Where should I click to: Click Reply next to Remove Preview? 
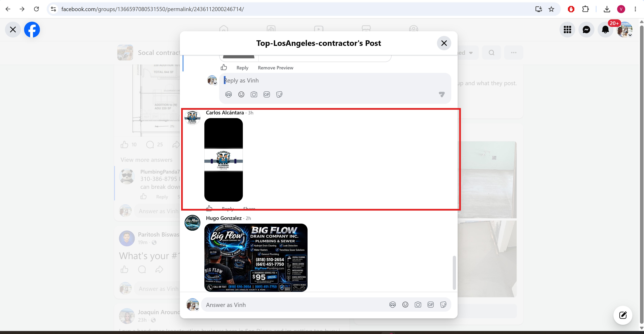pyautogui.click(x=242, y=68)
